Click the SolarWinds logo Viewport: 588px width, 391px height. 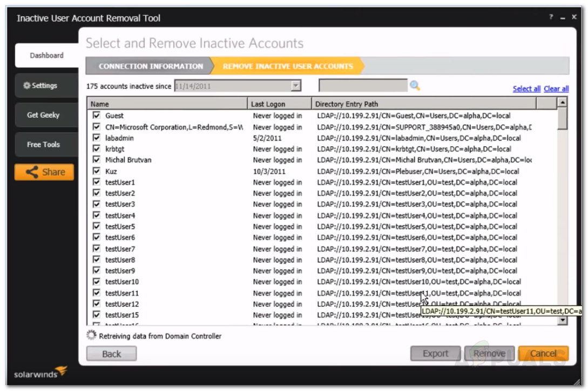point(40,373)
